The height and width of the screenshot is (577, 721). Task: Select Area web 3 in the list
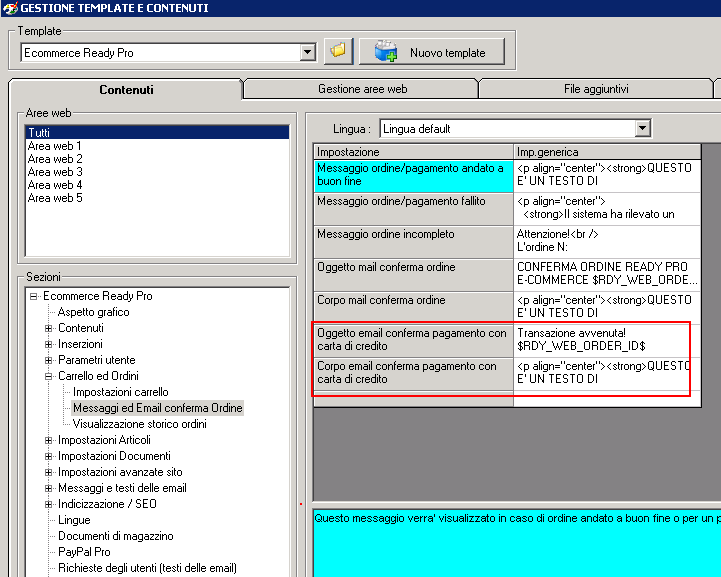coord(55,172)
